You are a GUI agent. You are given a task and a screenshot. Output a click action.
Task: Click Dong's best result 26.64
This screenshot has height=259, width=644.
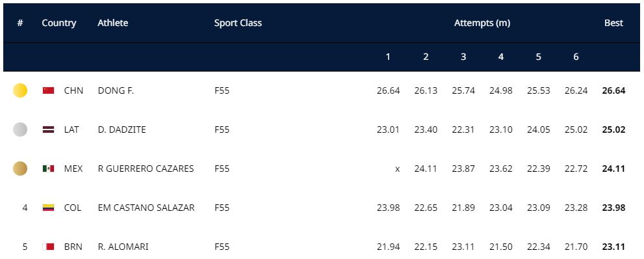tap(613, 91)
